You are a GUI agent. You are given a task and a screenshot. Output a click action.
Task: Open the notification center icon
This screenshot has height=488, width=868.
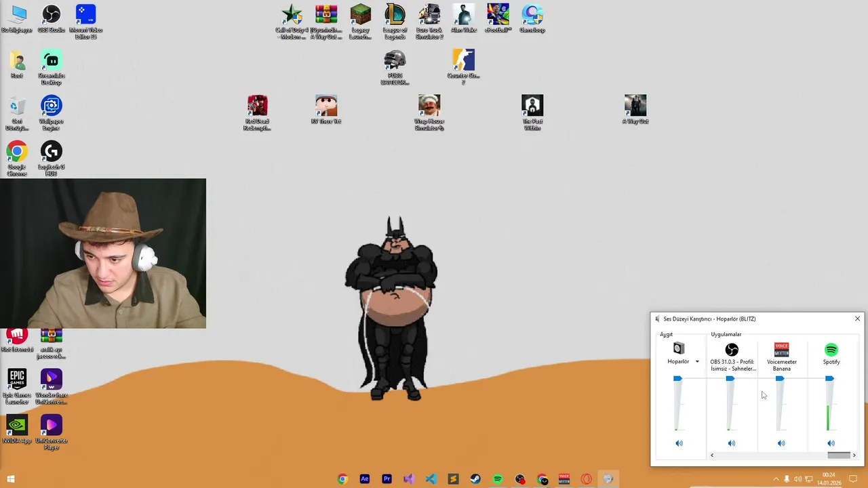coord(853,479)
